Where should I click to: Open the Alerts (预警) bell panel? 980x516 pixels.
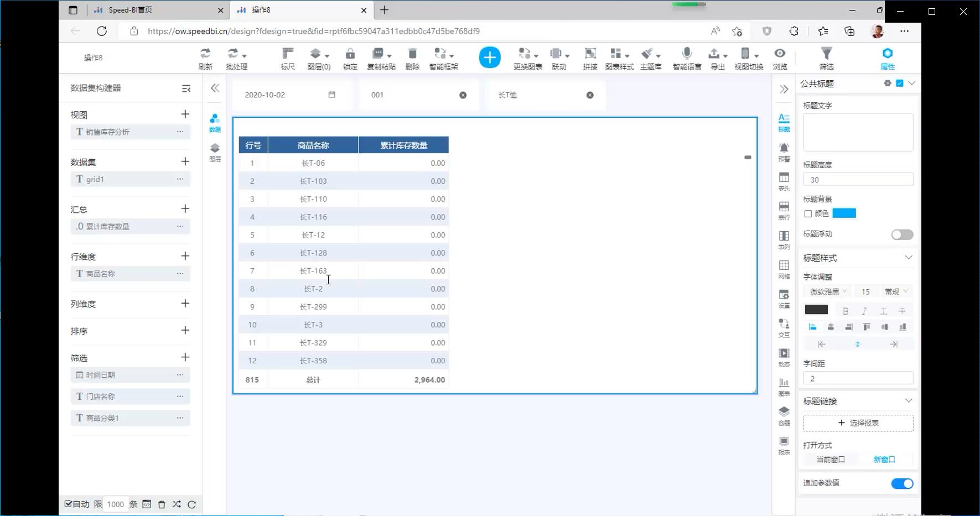(x=784, y=152)
